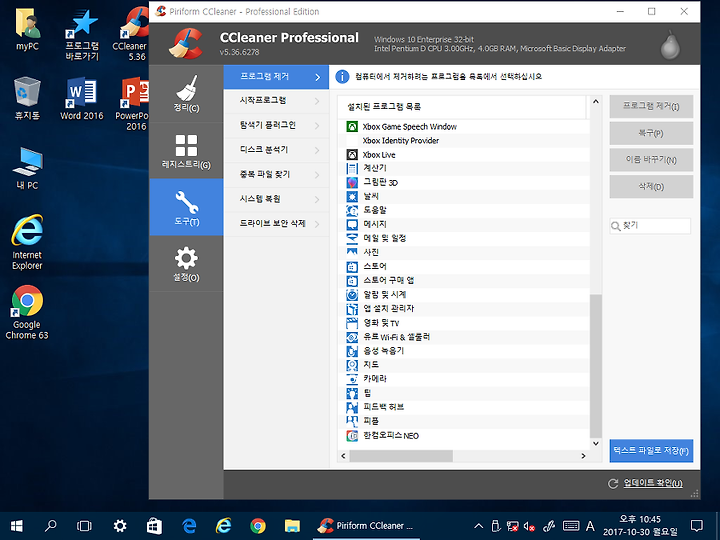Switch to the 중복 파일 찾기 tab
720x540 pixels.
[276, 174]
